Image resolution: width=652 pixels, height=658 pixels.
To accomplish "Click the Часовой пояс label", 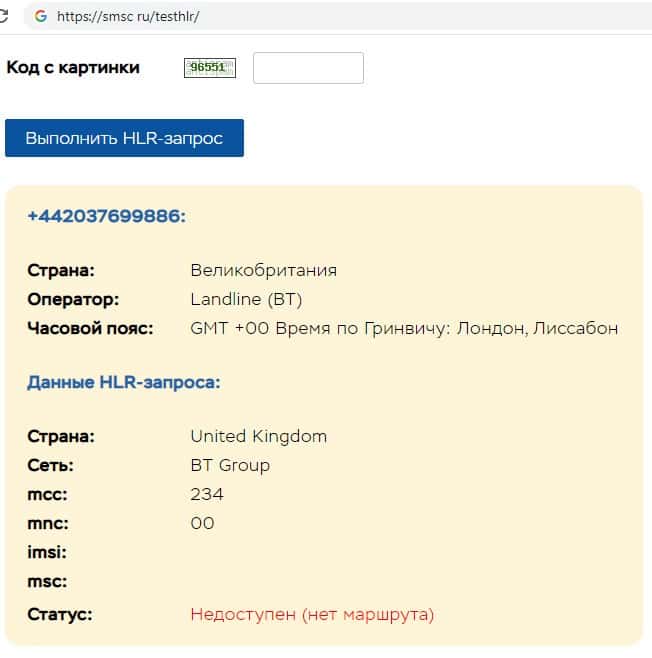I will pos(90,328).
